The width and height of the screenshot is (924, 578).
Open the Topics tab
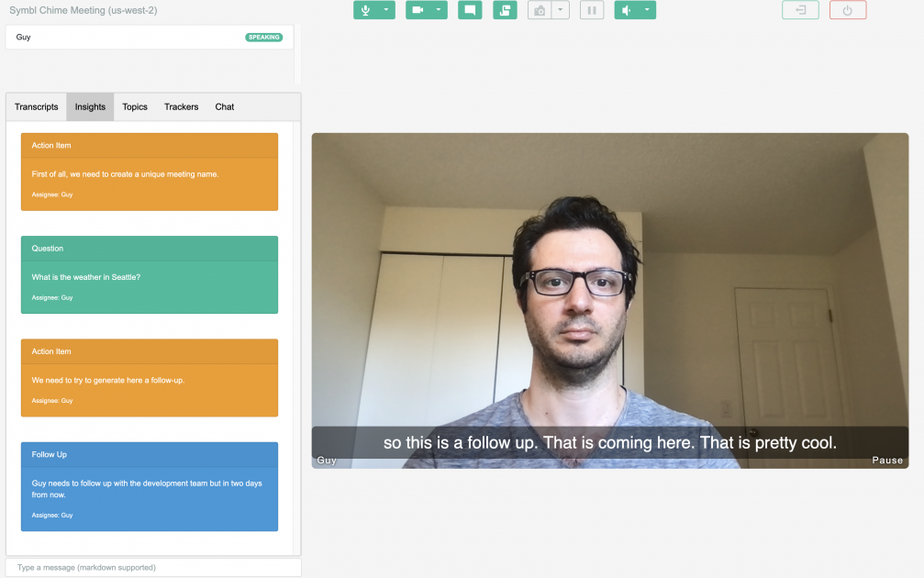(x=134, y=106)
